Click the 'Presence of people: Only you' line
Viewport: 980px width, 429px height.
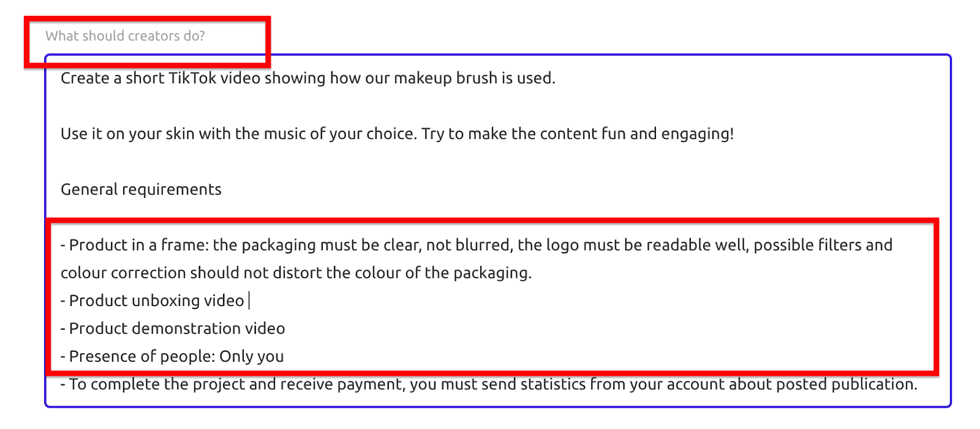[x=172, y=357]
